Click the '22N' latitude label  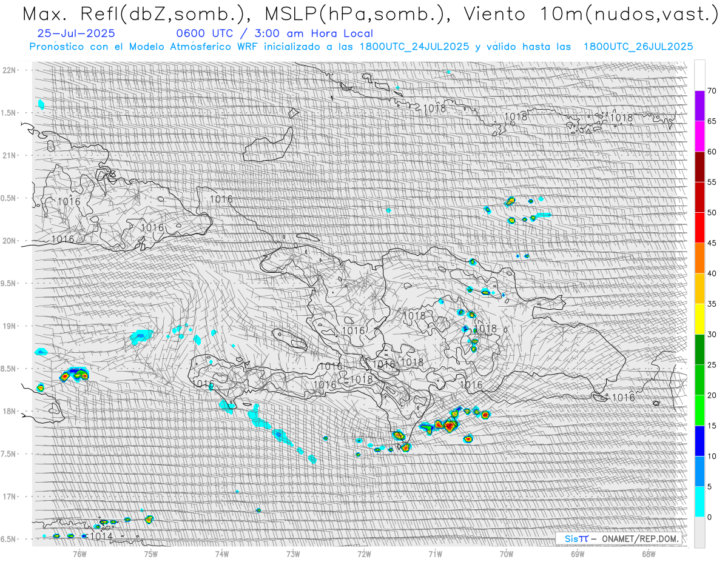(x=9, y=70)
